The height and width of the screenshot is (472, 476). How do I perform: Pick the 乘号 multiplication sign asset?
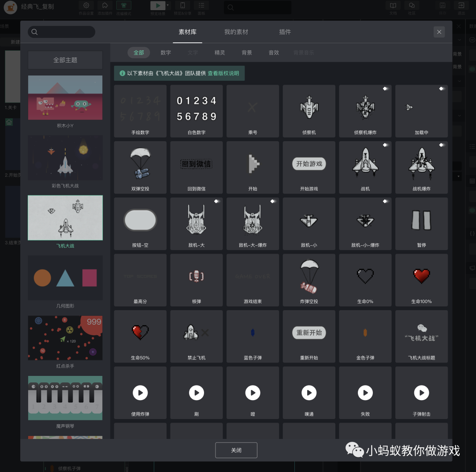(x=253, y=111)
